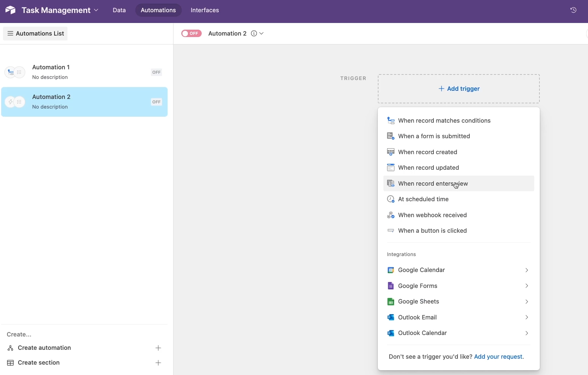Click the record matches conditions icon
Screen dimensions: 588x375
coord(390,120)
